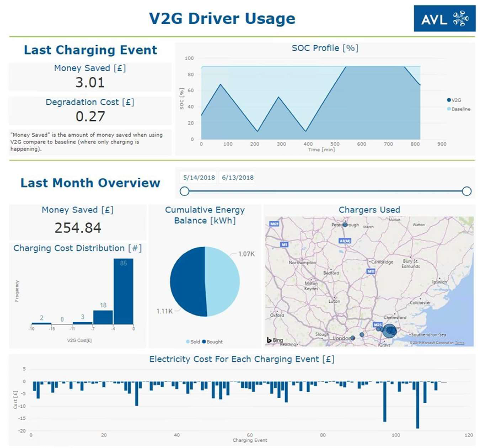482x448 pixels.
Task: Click the Bought legend dot
Action: [x=204, y=342]
